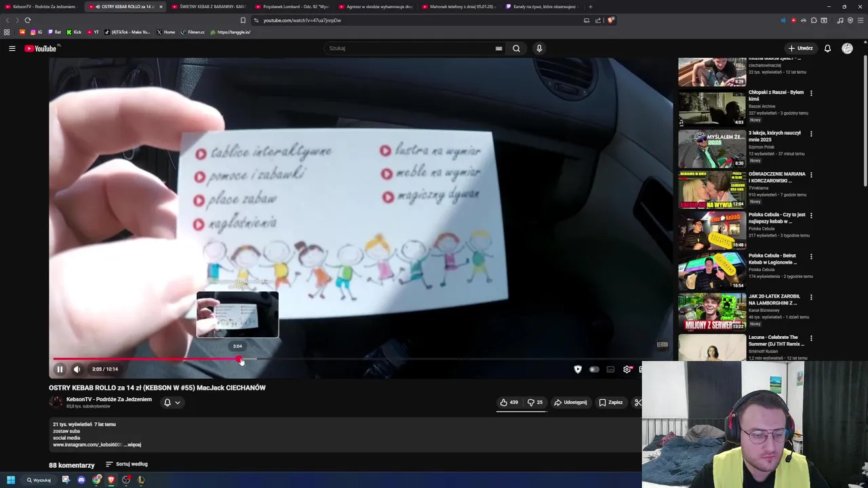Open JAK 20-LATEK ZAROBIŁ NA LAMBORGHINI thumbnail
The width and height of the screenshot is (868, 488).
coord(712,312)
